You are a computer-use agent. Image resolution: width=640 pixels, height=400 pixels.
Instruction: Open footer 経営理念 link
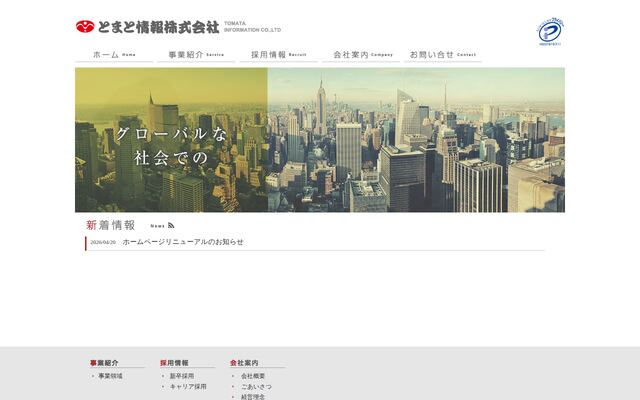(253, 397)
